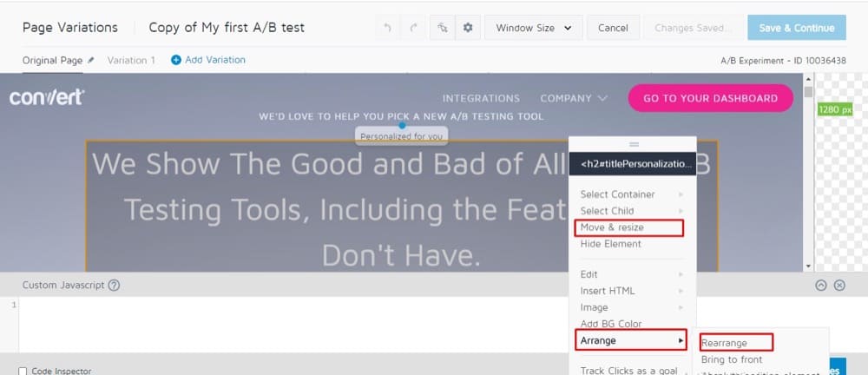Collapse the Custom Javascript panel
This screenshot has width=868, height=375.
coord(821,285)
